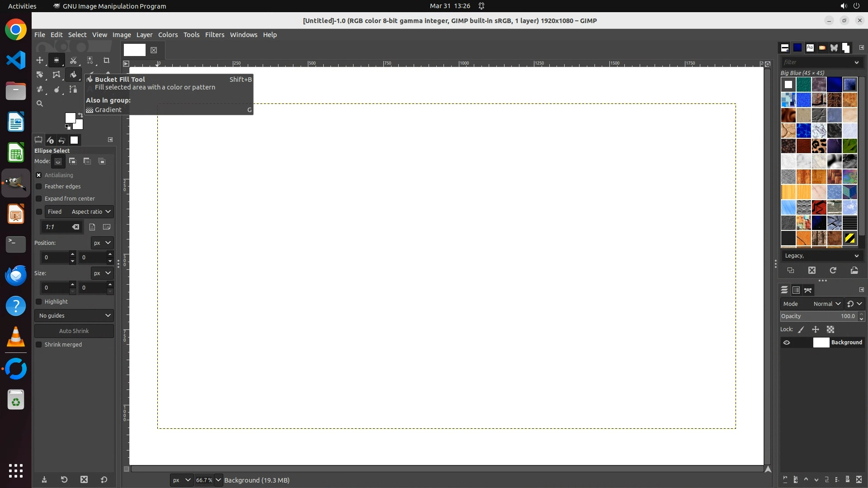
Task: Select the Move tool
Action: [40, 60]
